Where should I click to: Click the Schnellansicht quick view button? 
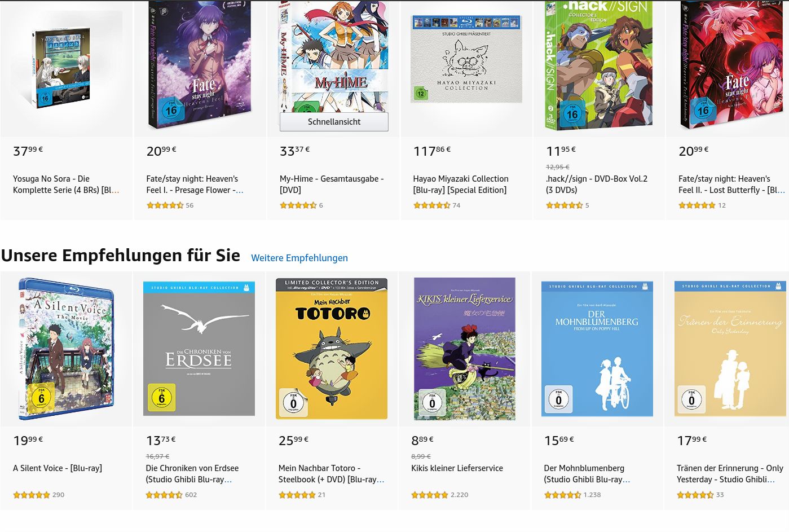pyautogui.click(x=334, y=122)
